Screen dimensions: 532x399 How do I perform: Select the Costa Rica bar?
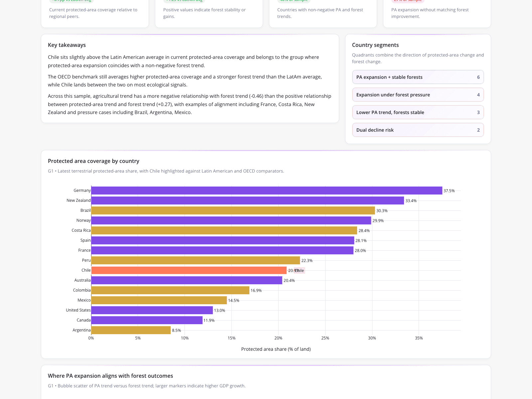224,230
